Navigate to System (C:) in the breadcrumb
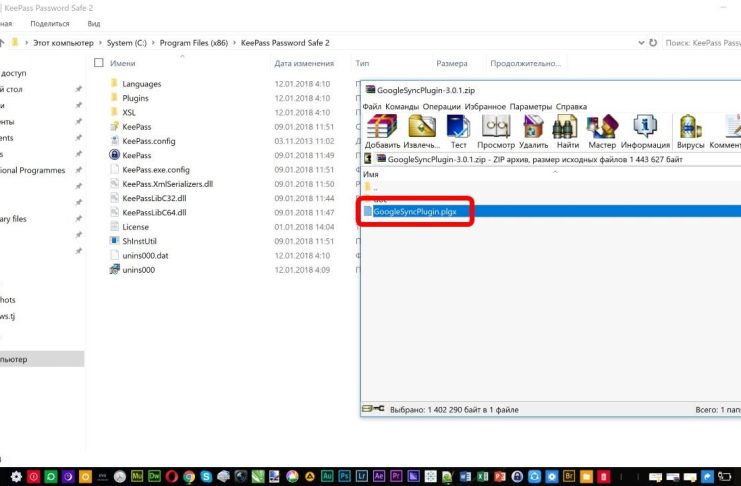The width and height of the screenshot is (741, 486). click(127, 43)
